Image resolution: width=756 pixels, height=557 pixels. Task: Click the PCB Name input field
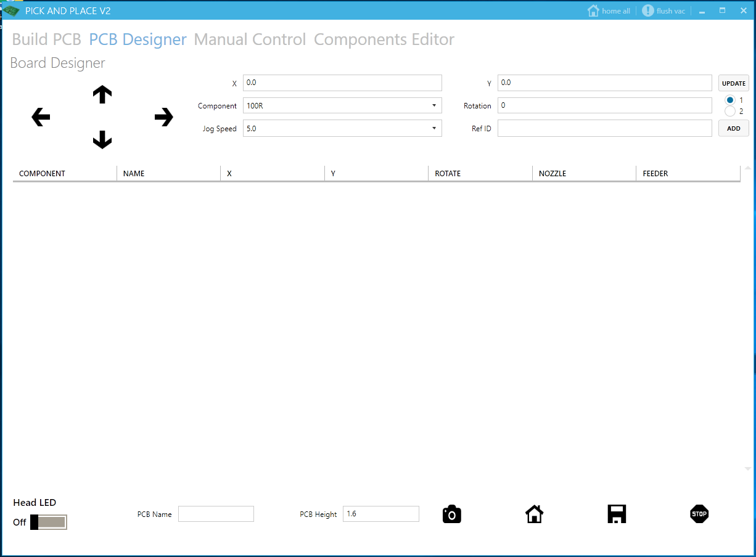[216, 513]
